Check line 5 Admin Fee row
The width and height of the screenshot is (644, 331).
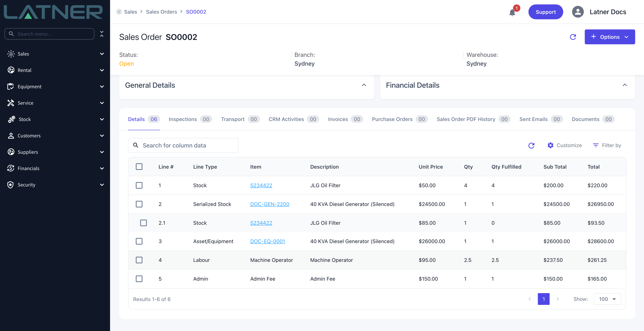coord(139,279)
